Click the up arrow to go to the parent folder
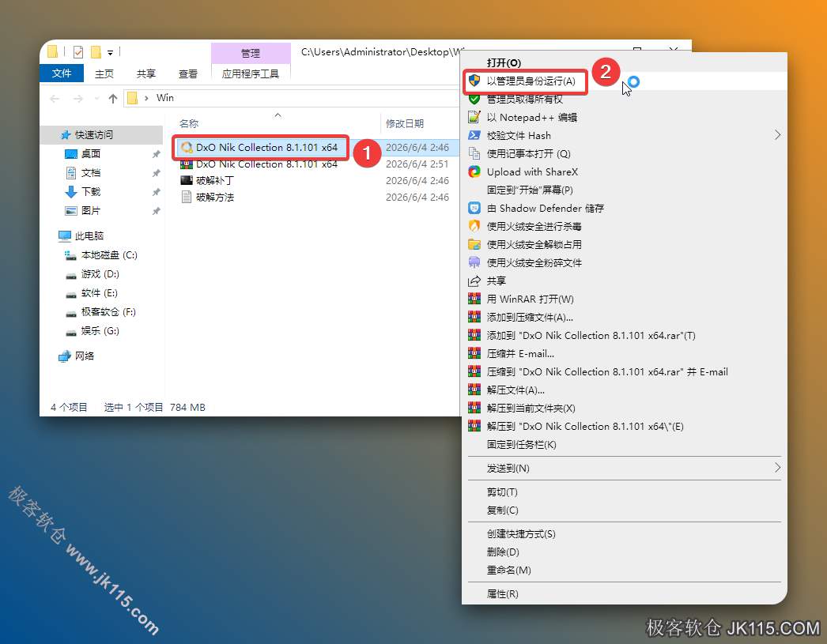 tap(112, 99)
